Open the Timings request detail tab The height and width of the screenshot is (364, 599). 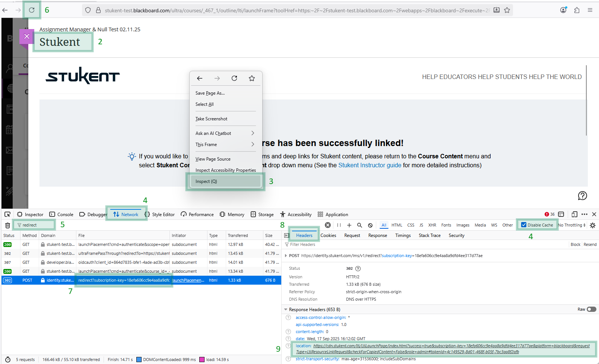click(403, 235)
